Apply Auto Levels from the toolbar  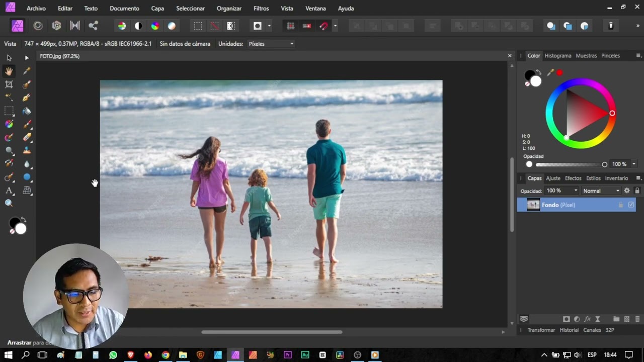pos(122,26)
